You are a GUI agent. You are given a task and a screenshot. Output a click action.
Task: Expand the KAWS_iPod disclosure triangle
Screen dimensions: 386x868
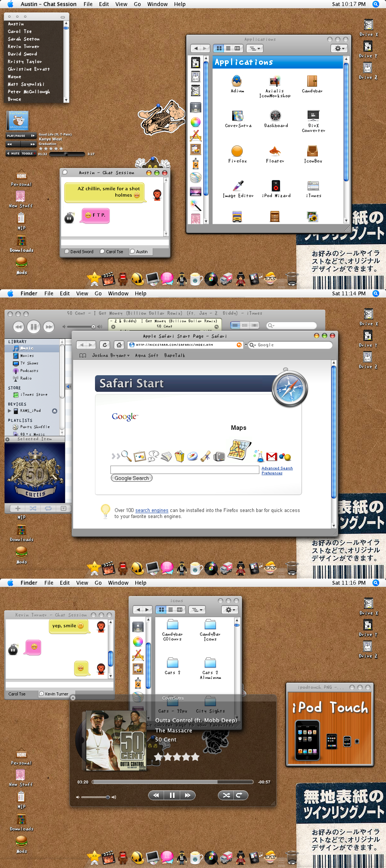tap(10, 411)
